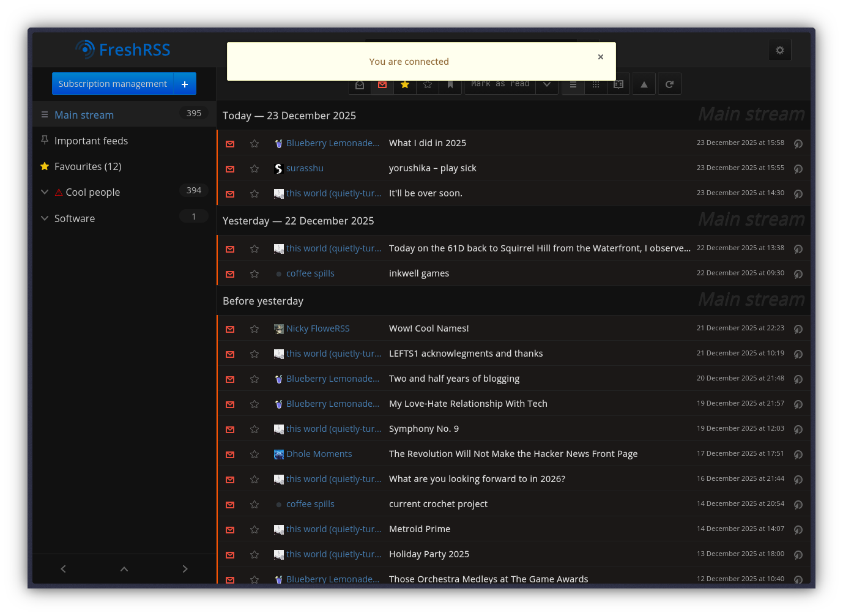Click the sort order triangle icon
Viewport: 843px width, 616px height.
pos(644,84)
